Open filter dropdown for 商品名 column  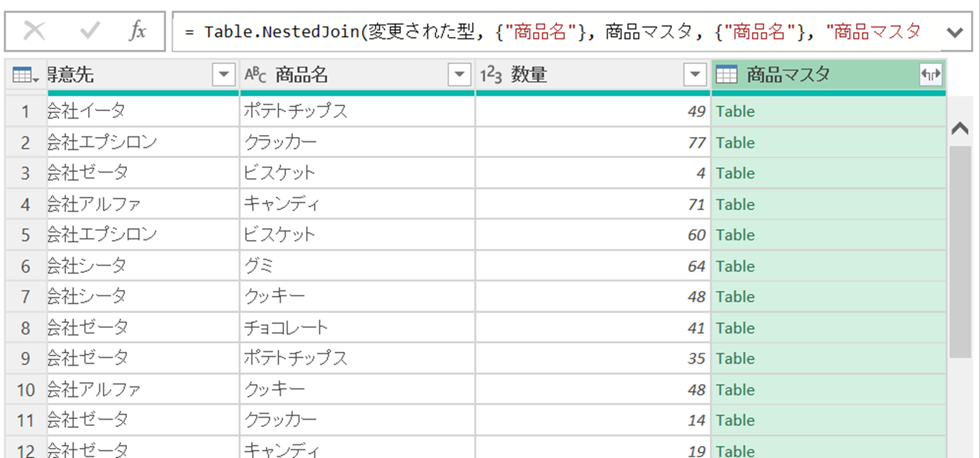tap(460, 75)
